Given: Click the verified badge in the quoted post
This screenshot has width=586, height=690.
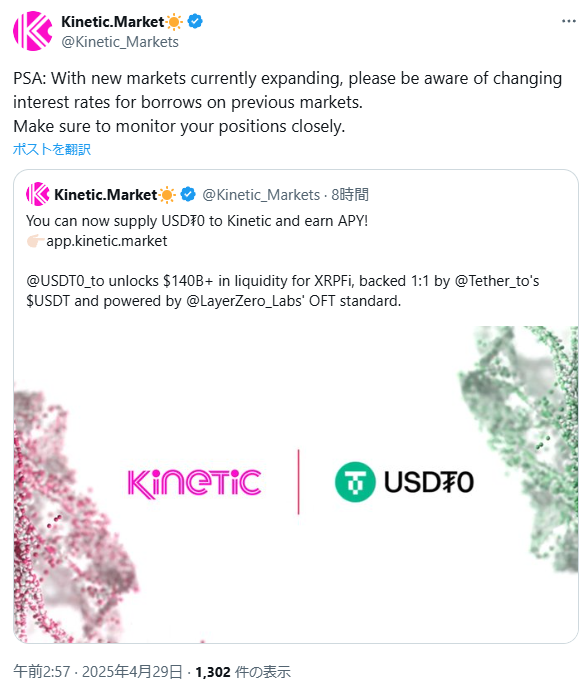Looking at the screenshot, I should click(188, 194).
